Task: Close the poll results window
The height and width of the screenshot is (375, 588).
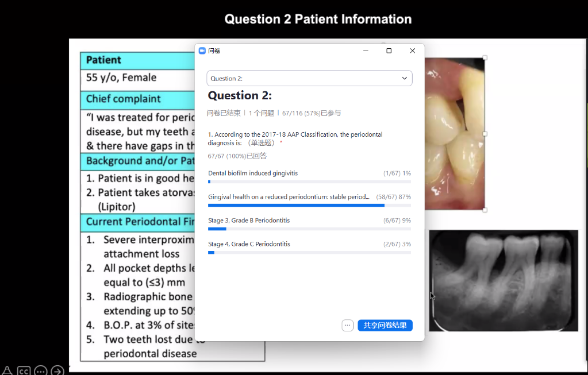Action: [x=412, y=51]
